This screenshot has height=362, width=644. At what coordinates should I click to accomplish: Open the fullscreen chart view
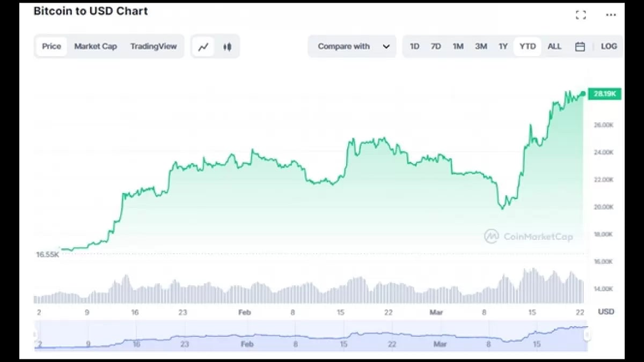(581, 15)
